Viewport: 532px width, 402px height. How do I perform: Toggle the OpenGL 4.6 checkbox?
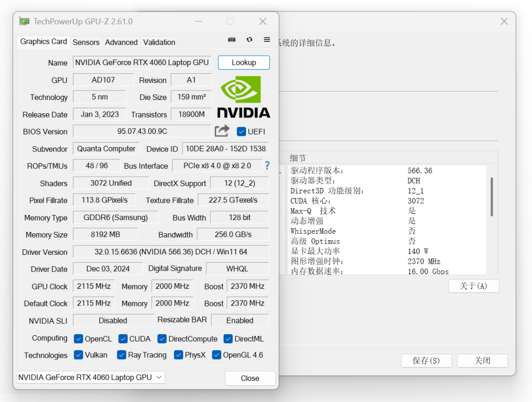[216, 355]
